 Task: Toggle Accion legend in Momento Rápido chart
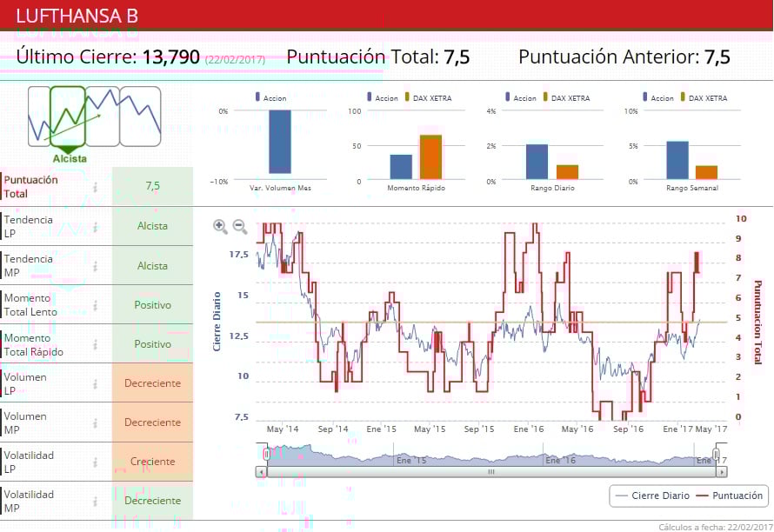[382, 97]
